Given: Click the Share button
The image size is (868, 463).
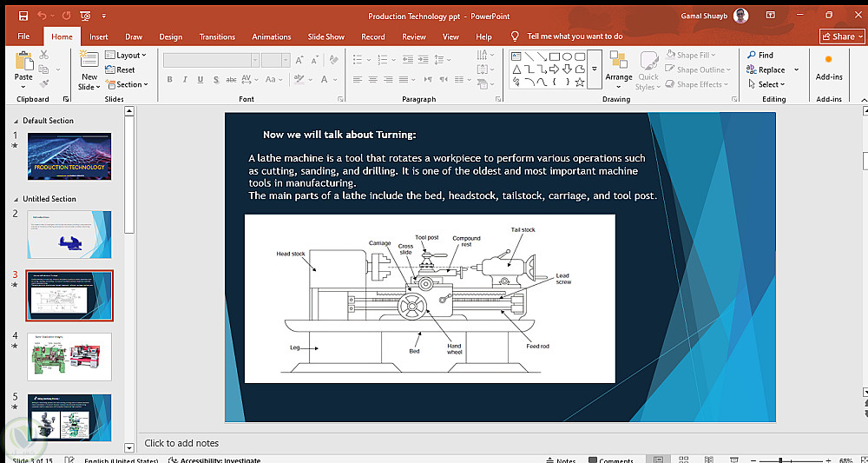Looking at the screenshot, I should click(841, 36).
